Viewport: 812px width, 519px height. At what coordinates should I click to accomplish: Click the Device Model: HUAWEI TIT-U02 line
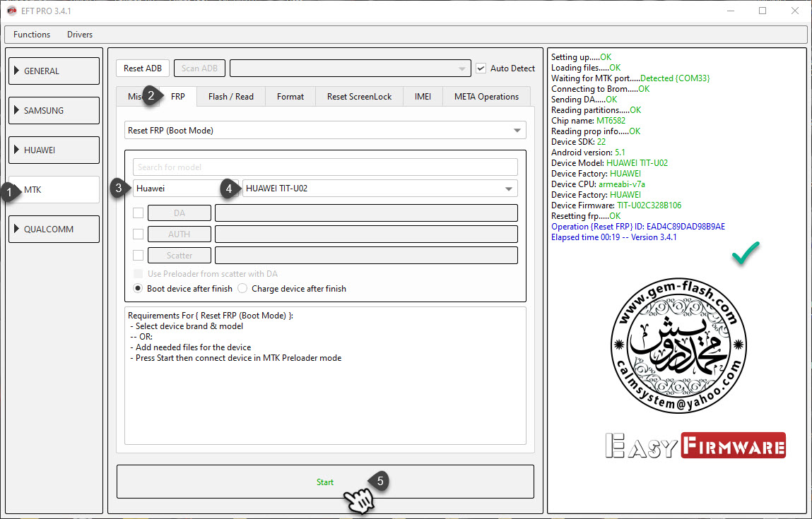pyautogui.click(x=609, y=163)
